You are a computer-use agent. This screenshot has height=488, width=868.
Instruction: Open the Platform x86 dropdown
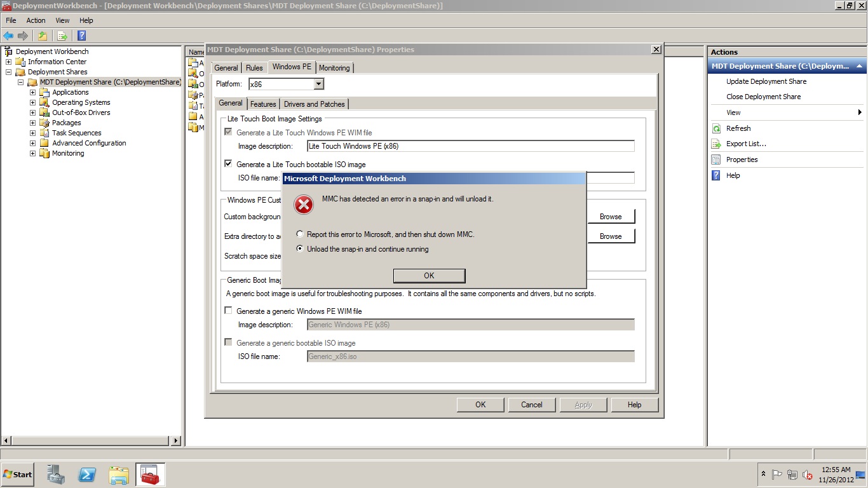tap(319, 84)
